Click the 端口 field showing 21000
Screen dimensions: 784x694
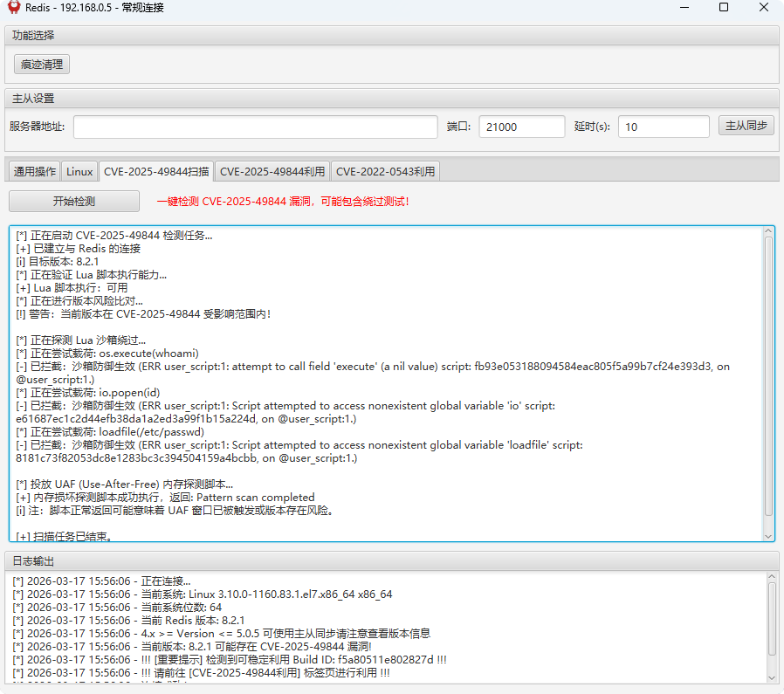pos(522,127)
